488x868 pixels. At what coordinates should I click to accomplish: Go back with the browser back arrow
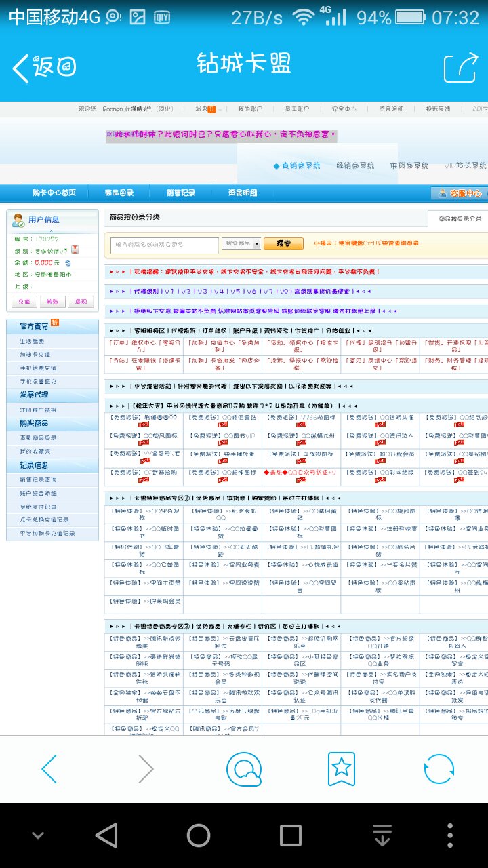49,768
